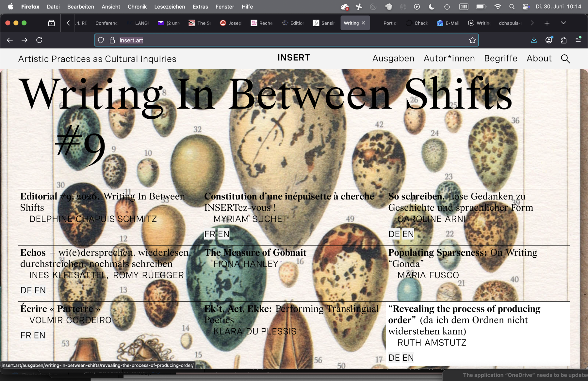Open DE version of Caroline Arni article
The image size is (588, 381).
tap(394, 234)
